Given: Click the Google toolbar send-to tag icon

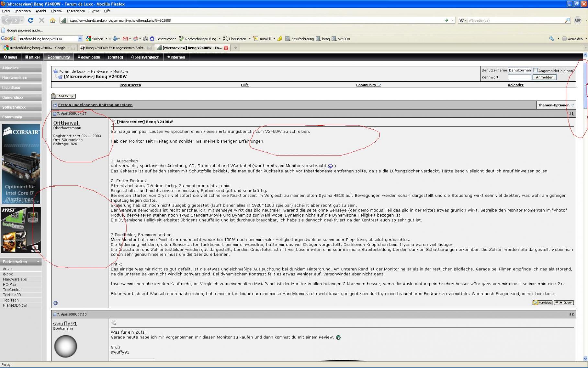Looking at the screenshot, I should (136, 39).
